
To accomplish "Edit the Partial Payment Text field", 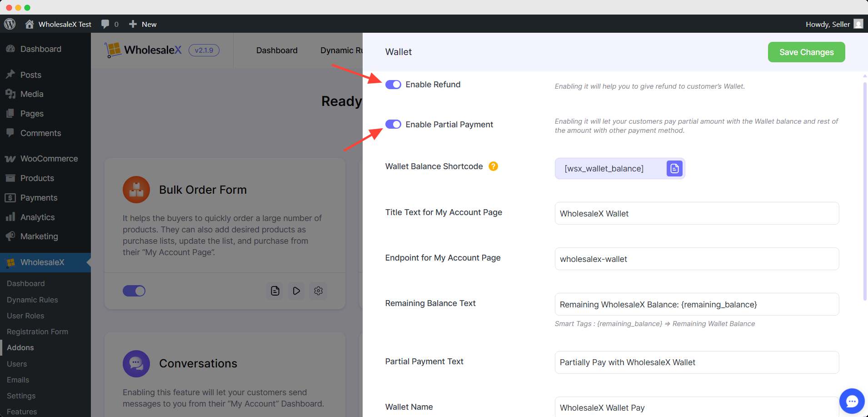I will click(697, 362).
